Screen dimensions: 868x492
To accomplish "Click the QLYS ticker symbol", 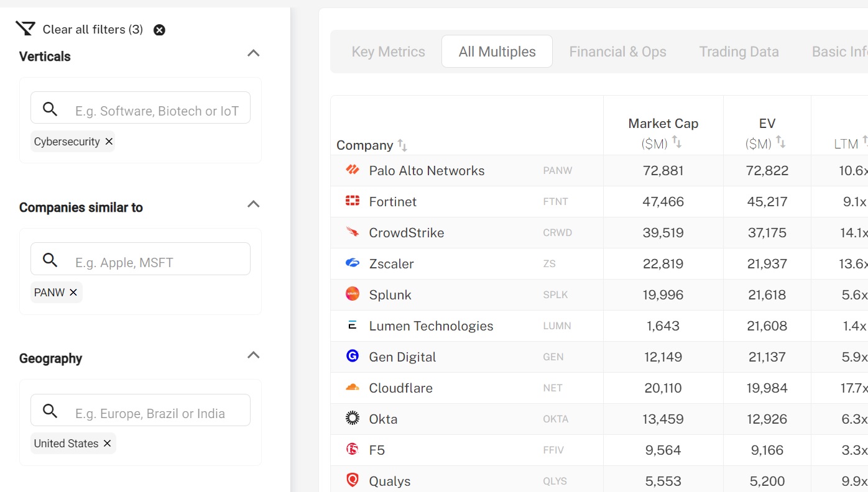I will 555,481.
